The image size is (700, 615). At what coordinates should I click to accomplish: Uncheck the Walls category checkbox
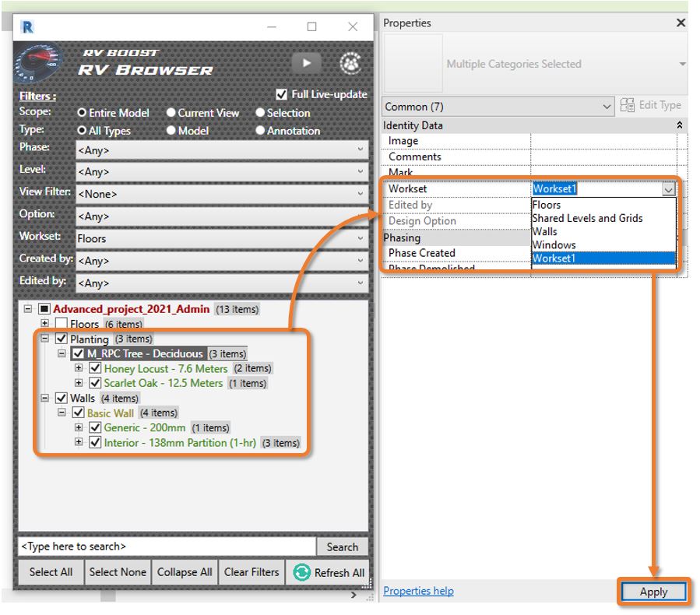tap(62, 398)
